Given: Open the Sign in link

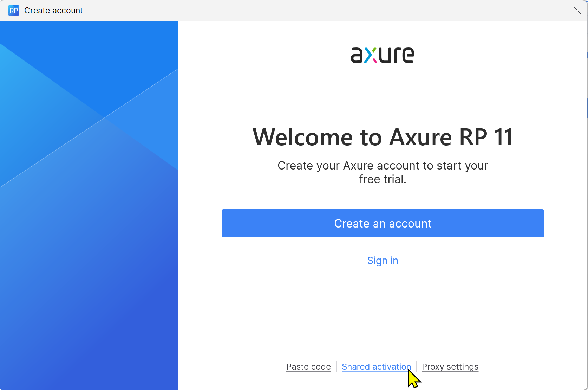Looking at the screenshot, I should [x=383, y=261].
